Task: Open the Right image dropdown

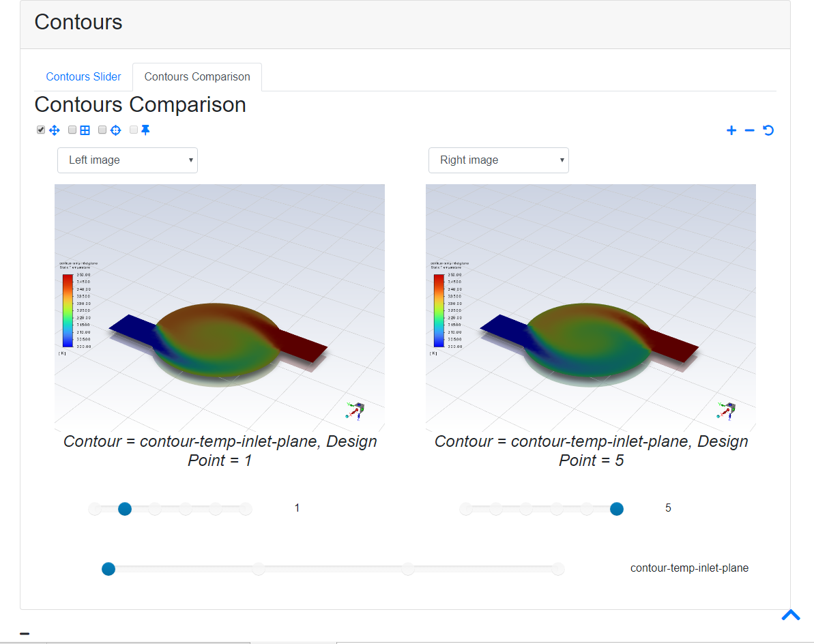Action: (498, 160)
